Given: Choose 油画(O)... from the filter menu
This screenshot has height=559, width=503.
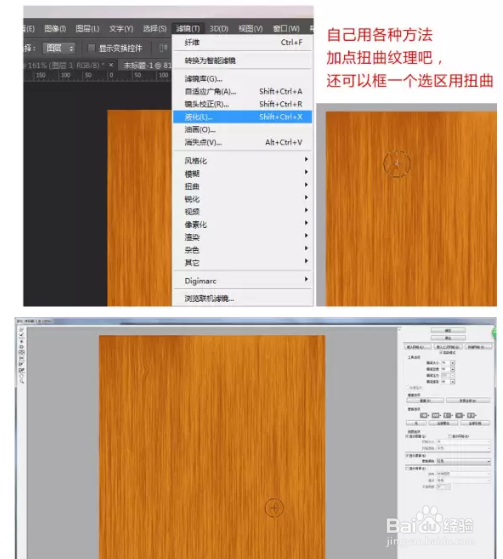Looking at the screenshot, I should pos(242,129).
